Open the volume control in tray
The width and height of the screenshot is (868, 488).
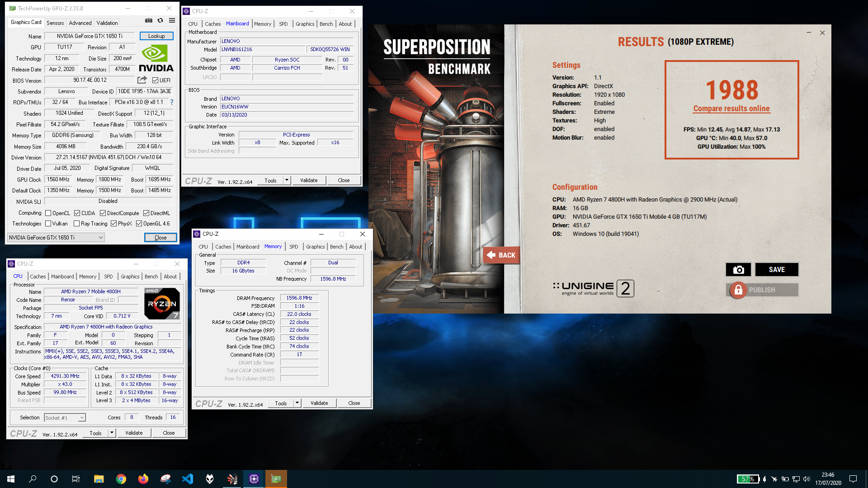[807, 479]
